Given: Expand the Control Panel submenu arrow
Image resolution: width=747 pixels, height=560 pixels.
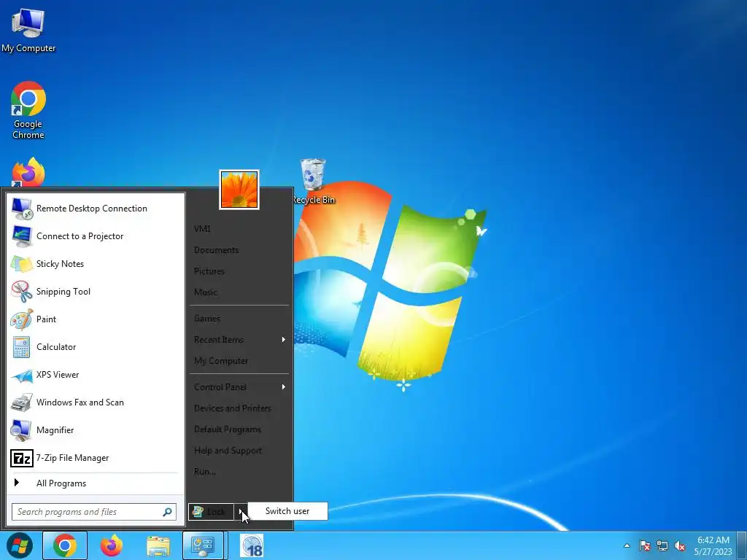Looking at the screenshot, I should (x=284, y=387).
